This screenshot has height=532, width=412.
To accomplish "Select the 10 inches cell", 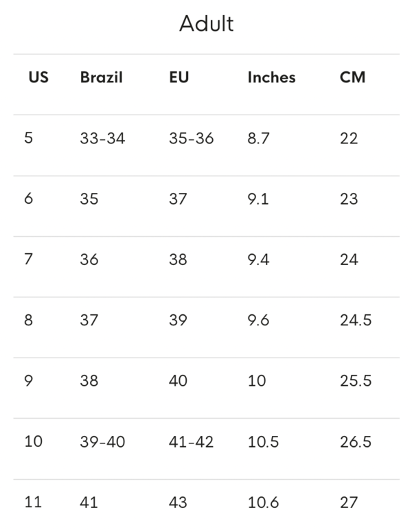I will click(x=257, y=381).
